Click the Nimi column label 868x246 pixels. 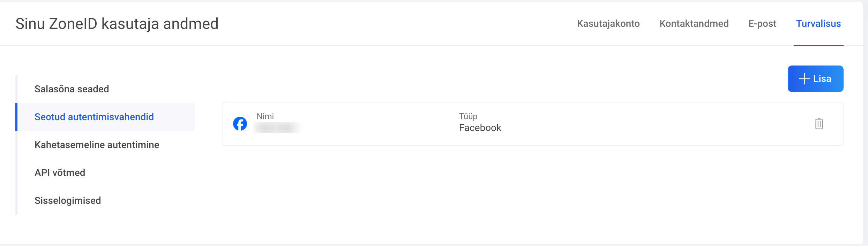265,116
